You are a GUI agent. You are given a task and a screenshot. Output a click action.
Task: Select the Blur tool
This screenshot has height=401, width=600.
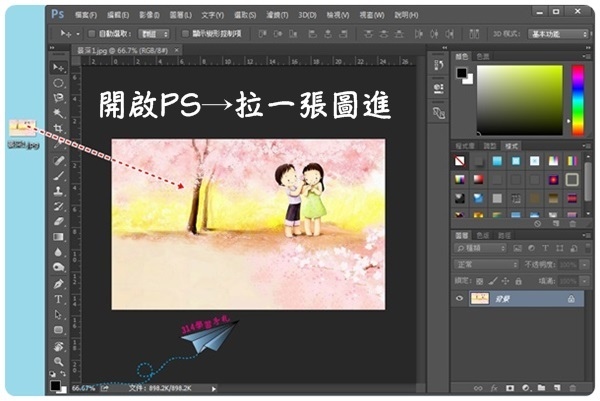pos(59,252)
